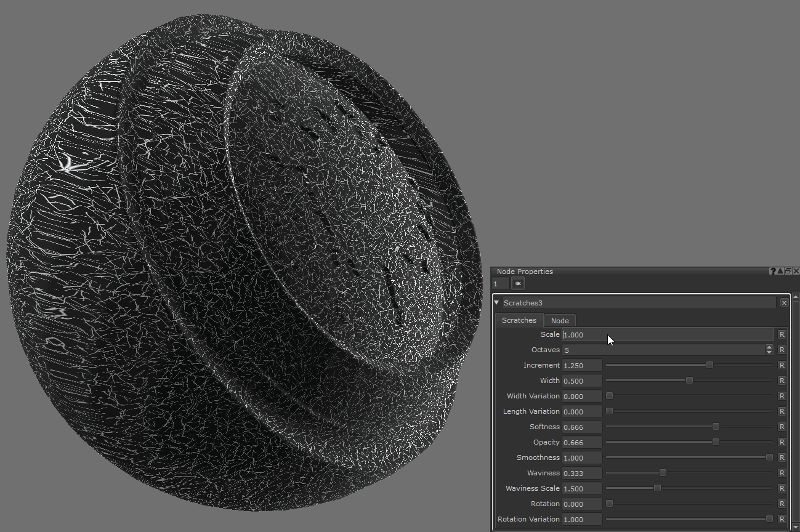This screenshot has width=800, height=532.
Task: Collapse the Scratches3 properties section
Action: tap(496, 303)
